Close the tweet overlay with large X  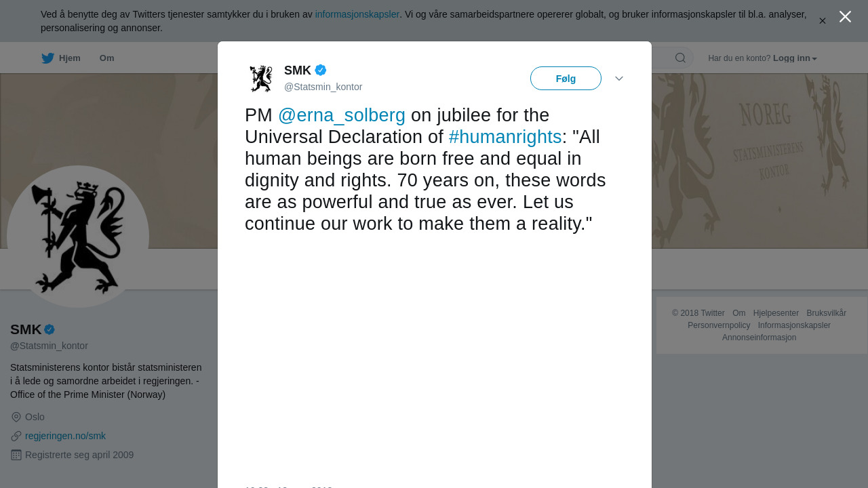coord(845,17)
